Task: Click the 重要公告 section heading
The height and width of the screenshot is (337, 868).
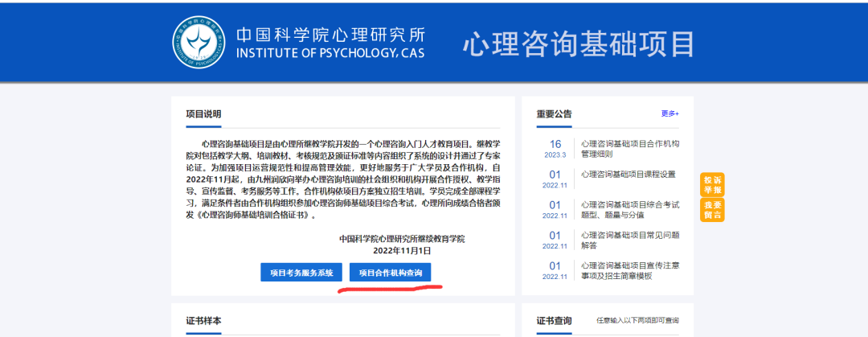Action: point(554,114)
